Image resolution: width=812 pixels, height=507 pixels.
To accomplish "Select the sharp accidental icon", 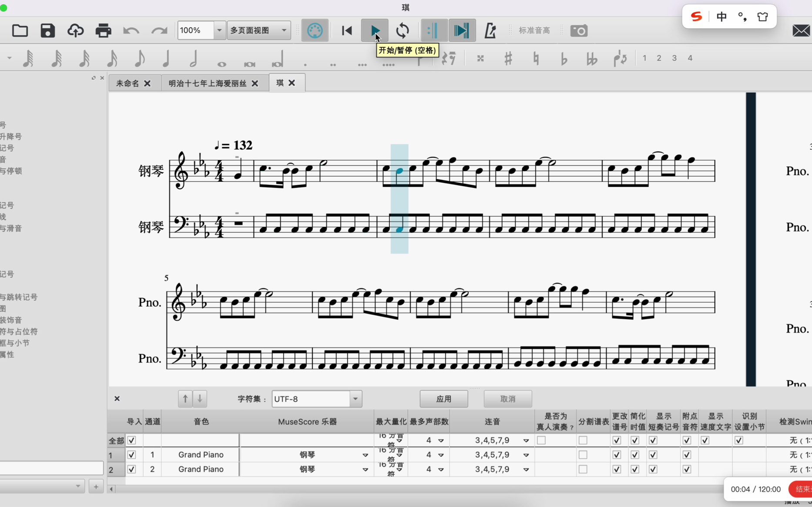I will [x=508, y=58].
